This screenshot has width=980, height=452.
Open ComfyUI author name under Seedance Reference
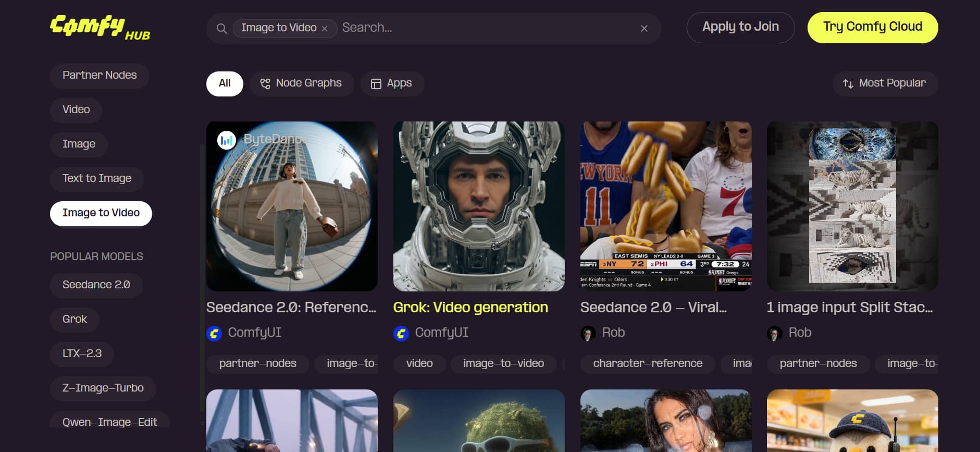pos(255,333)
